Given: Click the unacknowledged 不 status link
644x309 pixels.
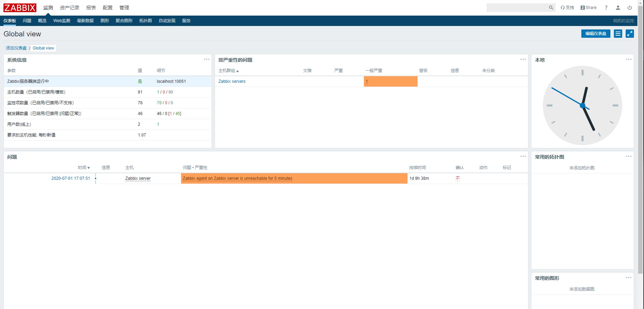Looking at the screenshot, I should [458, 178].
